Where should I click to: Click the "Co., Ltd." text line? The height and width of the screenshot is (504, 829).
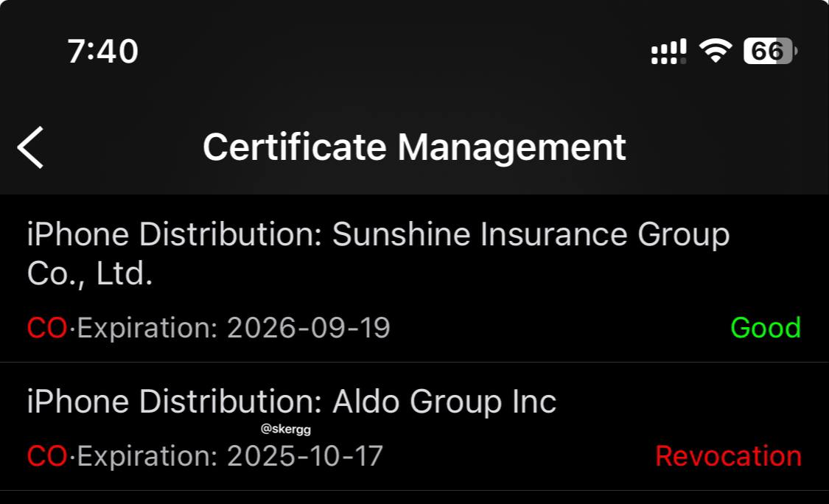pyautogui.click(x=90, y=274)
